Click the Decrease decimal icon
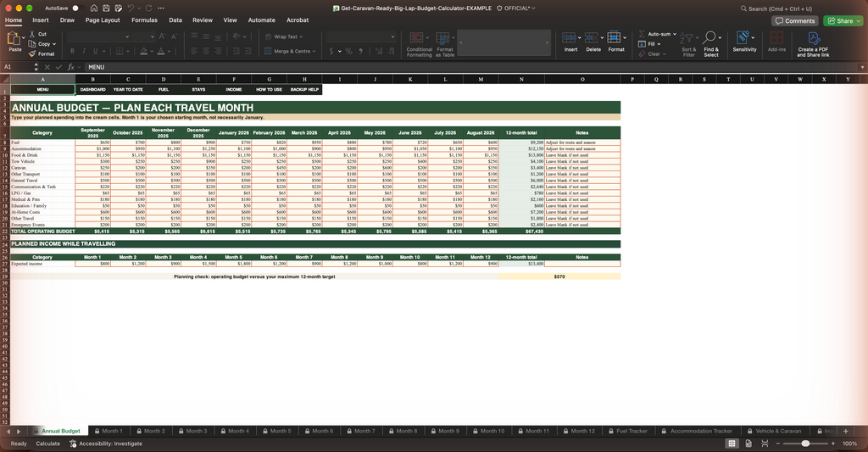The width and height of the screenshot is (868, 452). click(x=392, y=51)
